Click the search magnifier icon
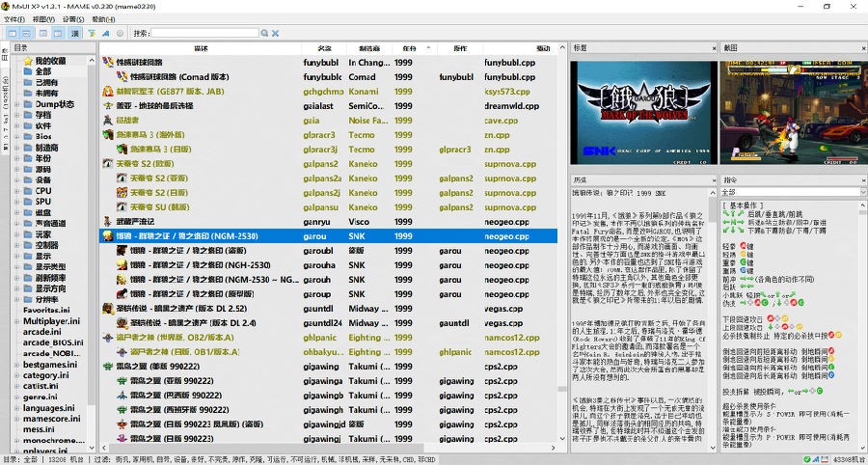 [265, 33]
